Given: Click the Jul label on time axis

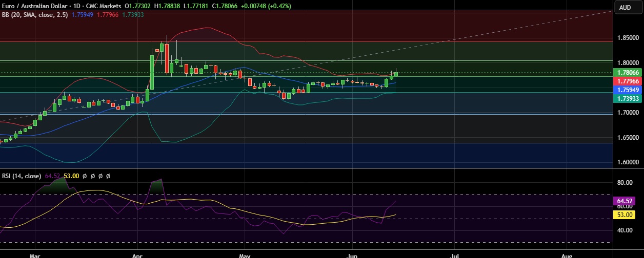Looking at the screenshot, I should (454, 254).
